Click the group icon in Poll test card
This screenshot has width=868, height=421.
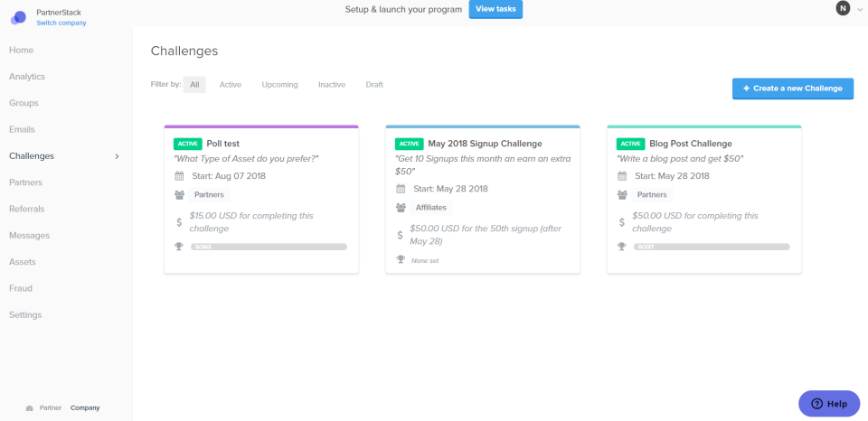tap(178, 194)
